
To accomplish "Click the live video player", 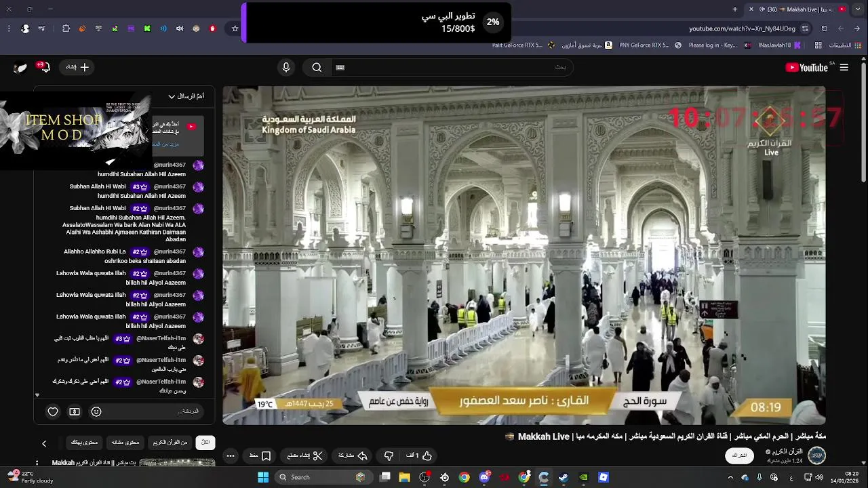I will pos(524,255).
